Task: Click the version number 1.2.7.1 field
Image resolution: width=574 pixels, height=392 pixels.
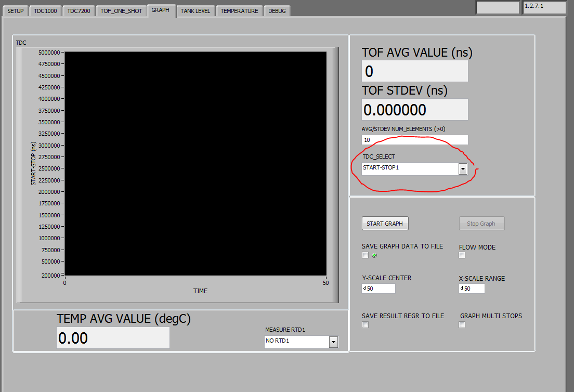Action: [x=544, y=7]
